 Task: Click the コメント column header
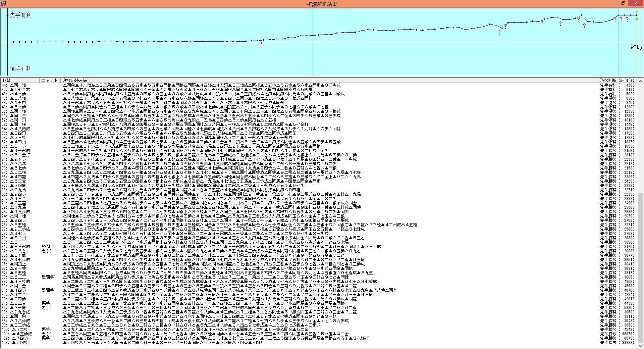(x=50, y=81)
